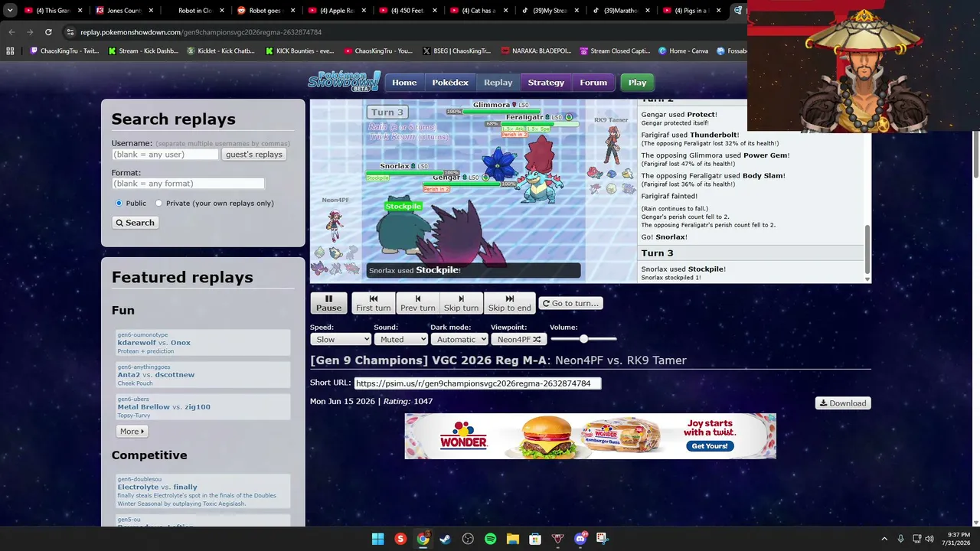Open the Home menu item
This screenshot has width=980, height=551.
[404, 83]
